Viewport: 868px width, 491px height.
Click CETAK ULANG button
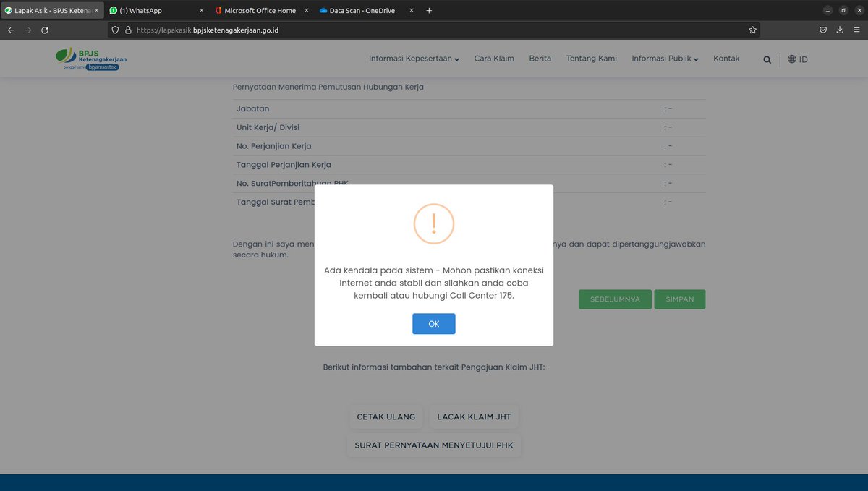[386, 417]
